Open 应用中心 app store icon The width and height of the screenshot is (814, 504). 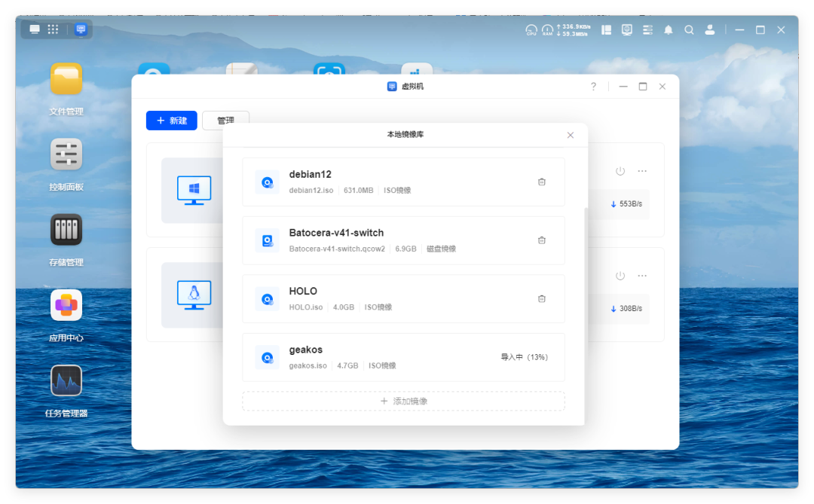[x=66, y=305]
